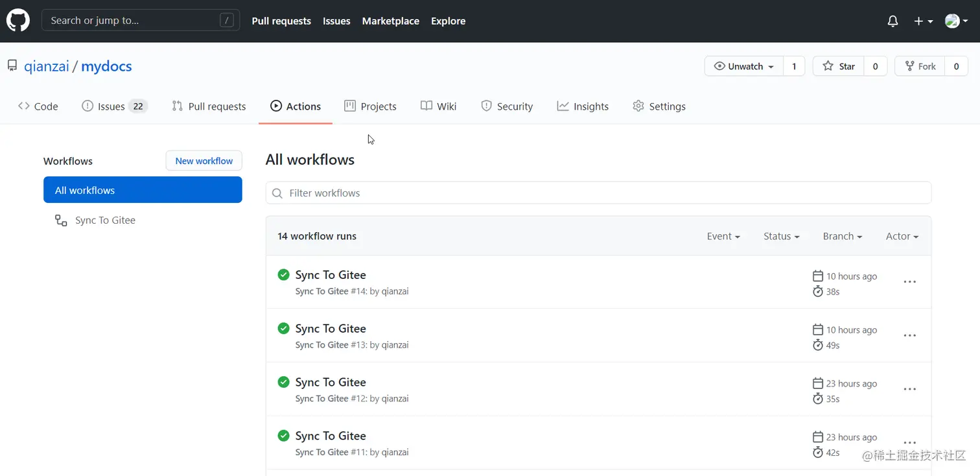Click the repository book icon beside qianzai
Viewport: 980px width, 476px height.
pos(12,65)
